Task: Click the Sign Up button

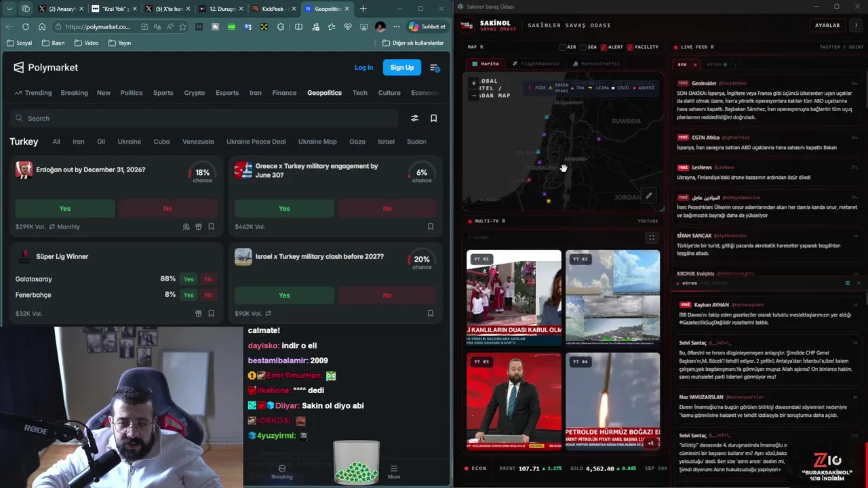Action: [401, 68]
